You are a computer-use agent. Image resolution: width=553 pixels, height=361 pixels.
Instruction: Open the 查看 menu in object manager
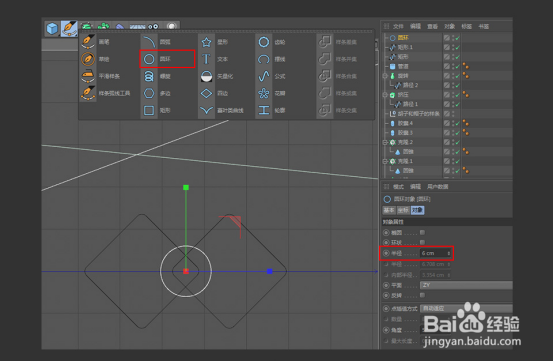point(432,26)
